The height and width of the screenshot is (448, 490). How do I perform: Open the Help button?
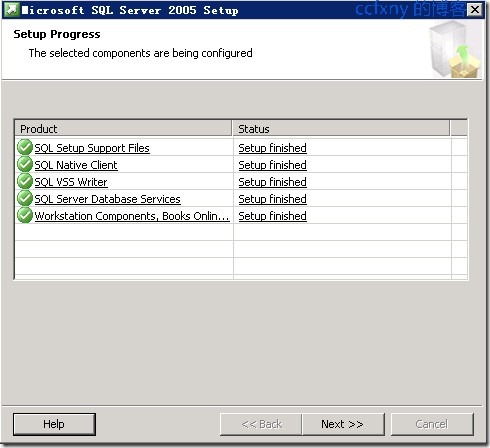pos(54,424)
